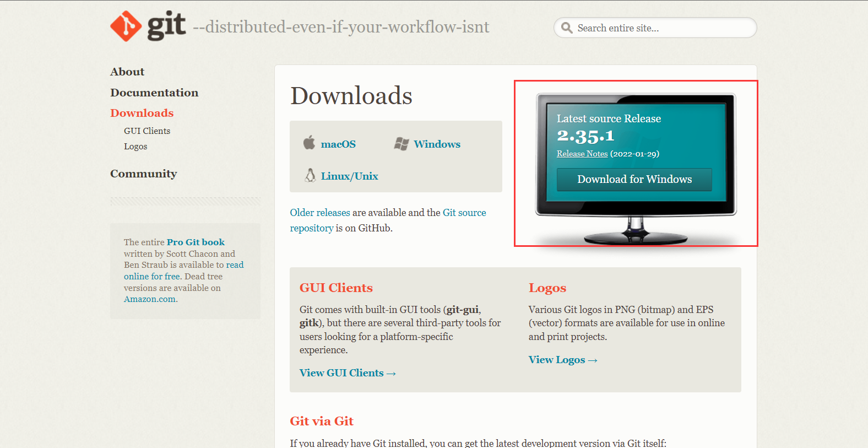Screen dimensions: 868x448
Task: Click the magnifying glass search icon
Action: click(x=567, y=28)
